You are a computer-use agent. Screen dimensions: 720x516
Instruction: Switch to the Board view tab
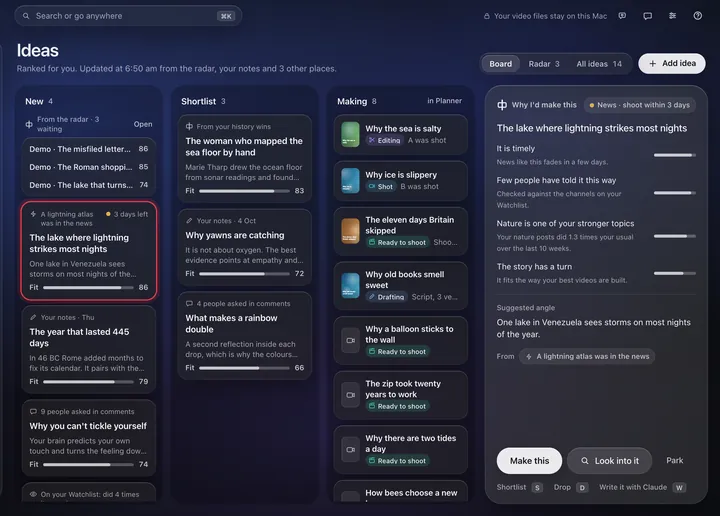(501, 64)
